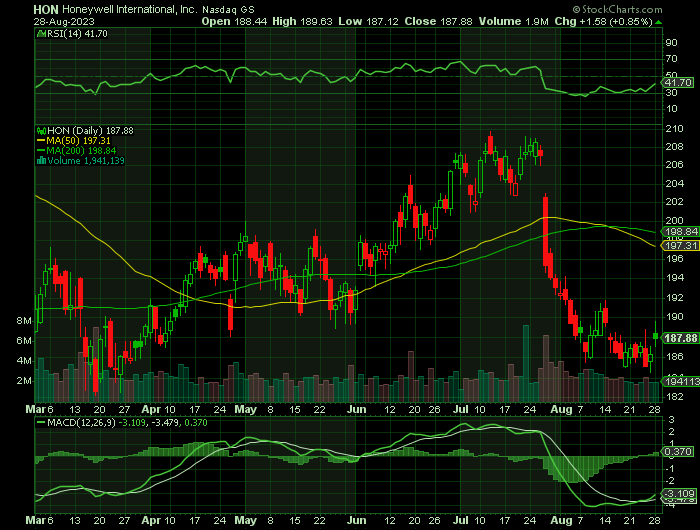
Task: Click the yellow MA(50) line swatch in legend
Action: coord(41,141)
